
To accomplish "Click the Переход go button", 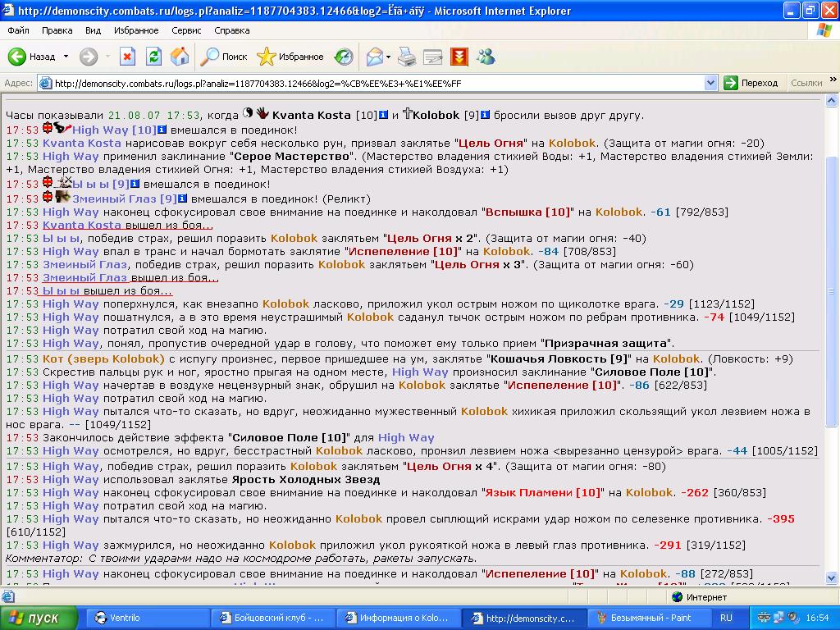I will click(751, 83).
